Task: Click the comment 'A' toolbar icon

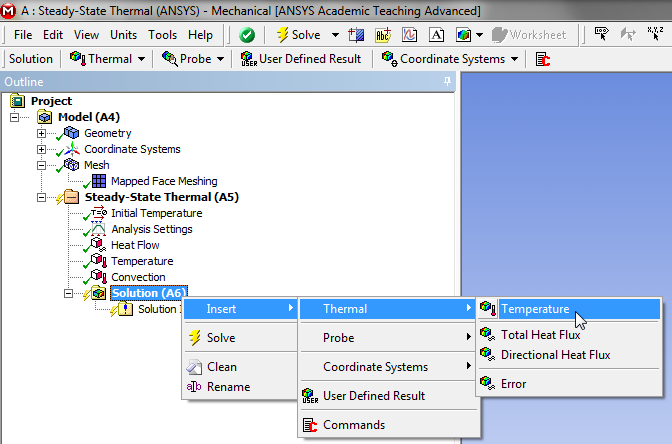Action: pyautogui.click(x=436, y=35)
